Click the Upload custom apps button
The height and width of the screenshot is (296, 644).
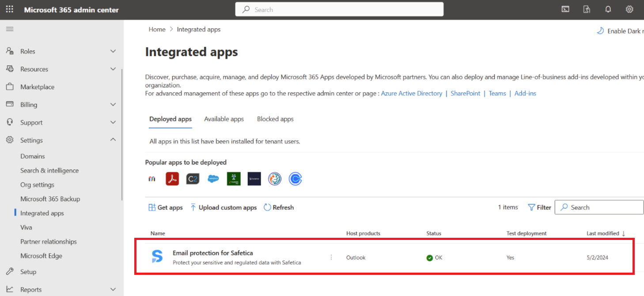(224, 207)
